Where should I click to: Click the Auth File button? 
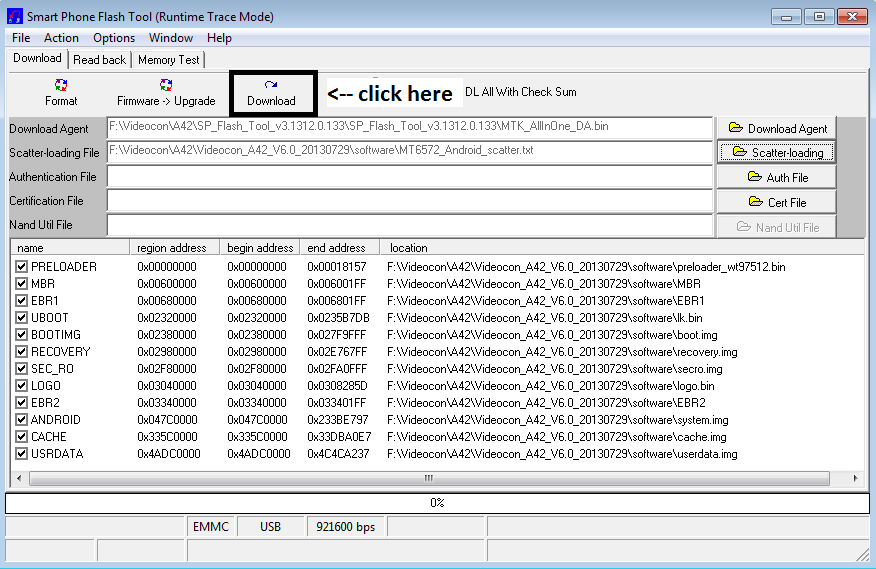point(777,177)
